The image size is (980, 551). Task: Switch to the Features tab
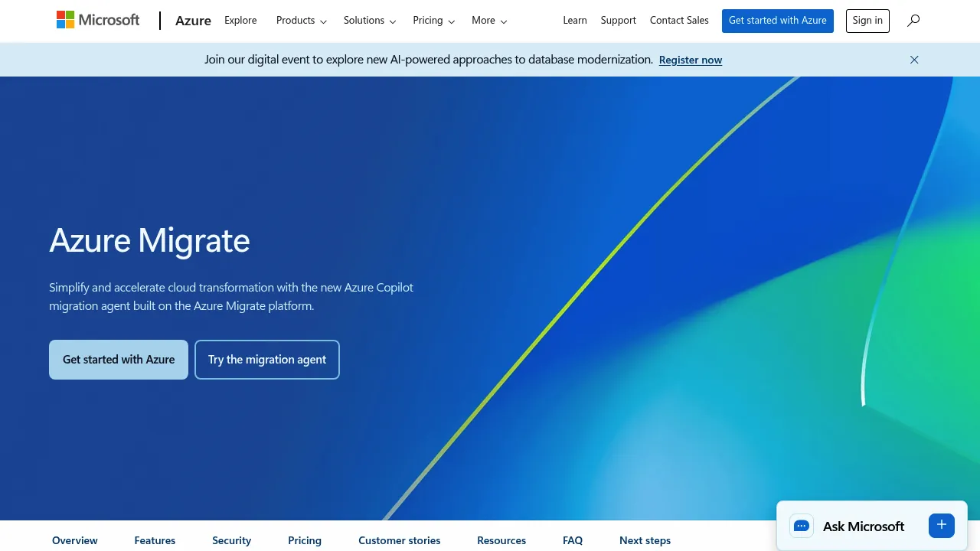[155, 540]
